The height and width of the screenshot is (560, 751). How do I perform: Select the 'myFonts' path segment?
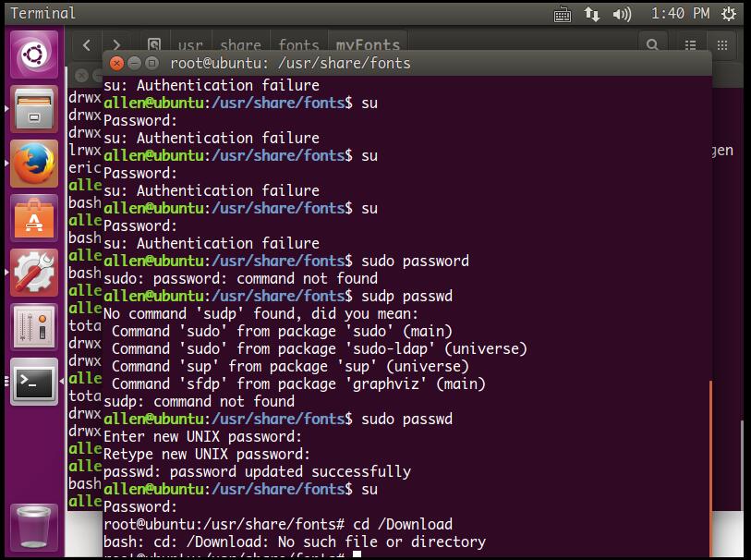tap(368, 44)
